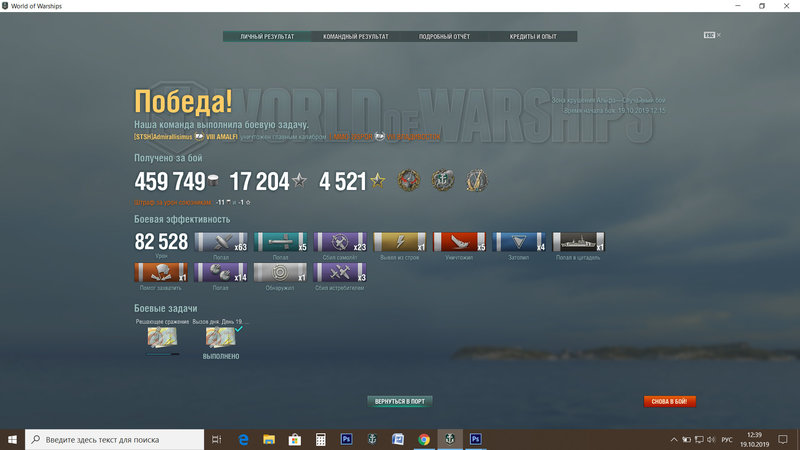Click the 459 749 credits value
Screen dimensions: 800x450
(170, 182)
